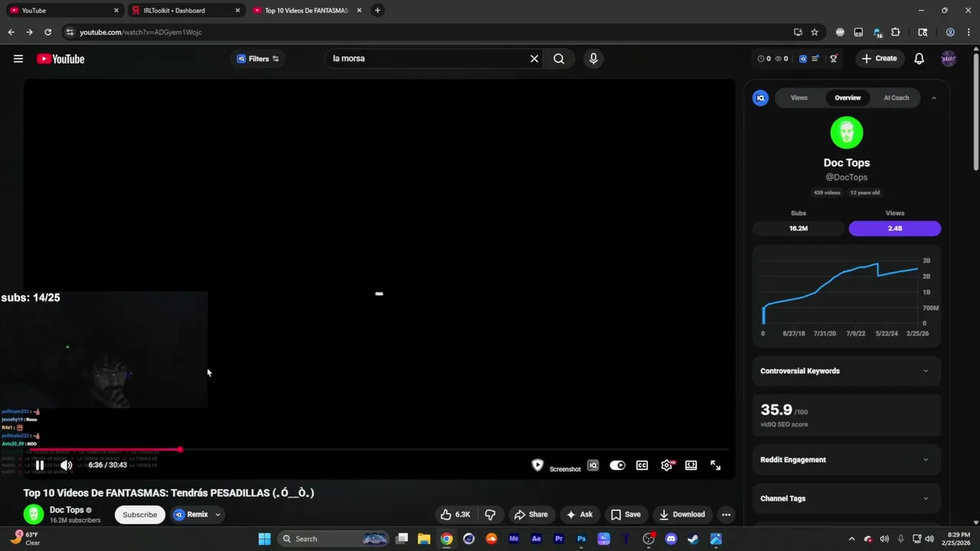Bookmark this page with the star
This screenshot has width=980, height=551.
pyautogui.click(x=815, y=32)
